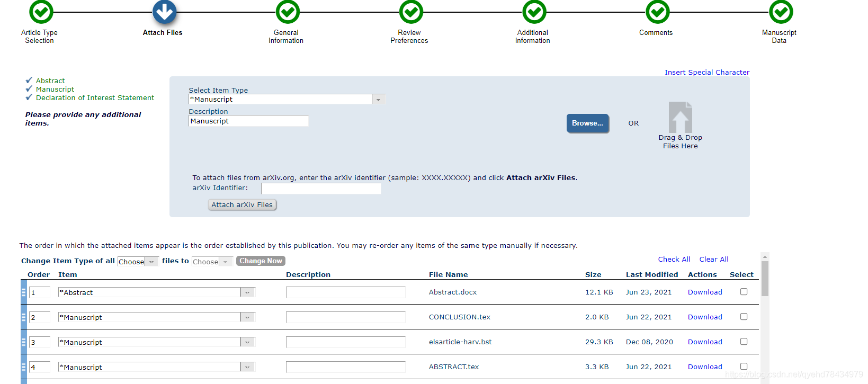Download the Abstract.docx file
This screenshot has width=868, height=384.
(x=705, y=292)
